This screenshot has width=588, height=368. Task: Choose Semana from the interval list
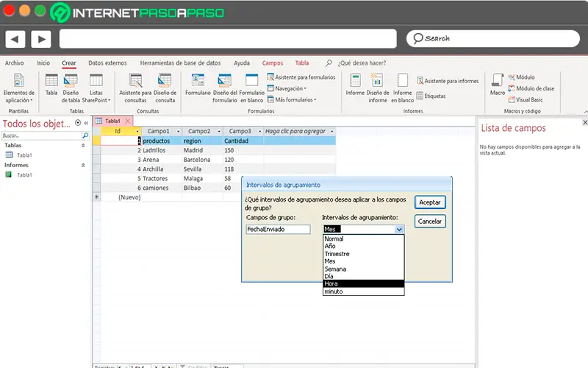click(x=337, y=269)
